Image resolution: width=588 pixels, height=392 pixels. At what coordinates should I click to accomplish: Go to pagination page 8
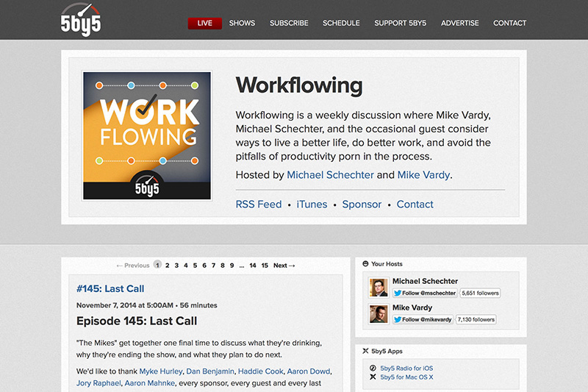click(223, 266)
